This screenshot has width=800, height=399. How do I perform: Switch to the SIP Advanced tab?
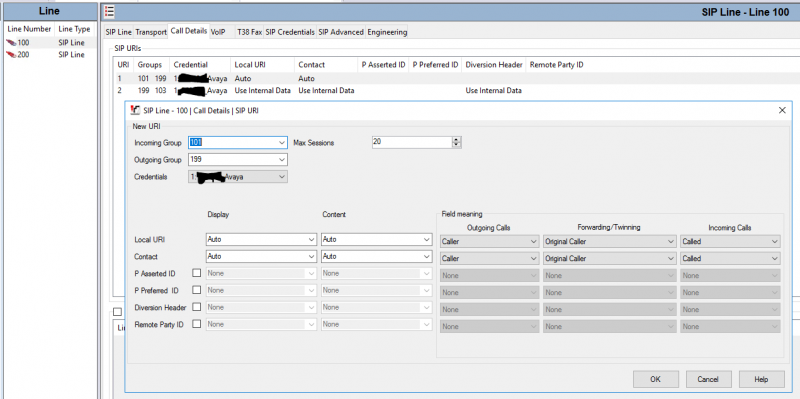[x=341, y=32]
